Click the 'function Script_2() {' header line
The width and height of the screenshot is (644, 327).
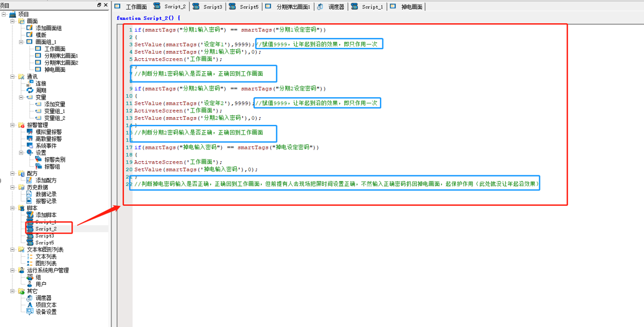click(148, 18)
